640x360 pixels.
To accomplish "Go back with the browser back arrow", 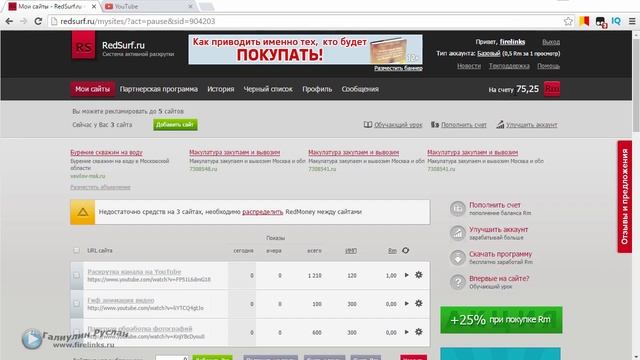I will pyautogui.click(x=9, y=21).
